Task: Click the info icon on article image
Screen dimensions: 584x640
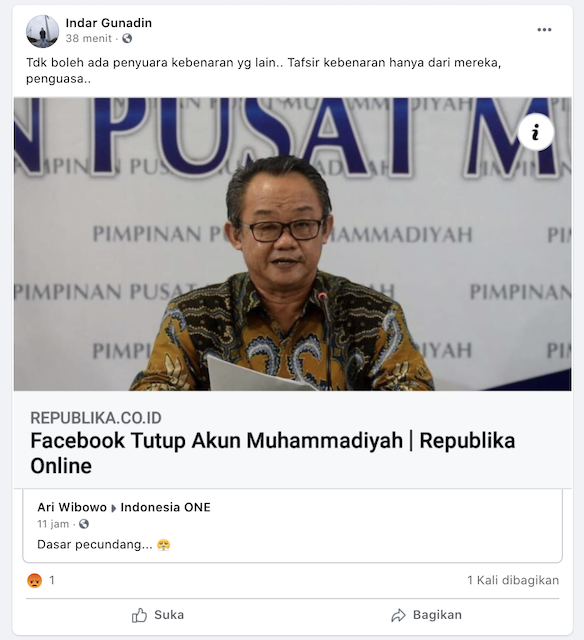Action: [x=535, y=133]
